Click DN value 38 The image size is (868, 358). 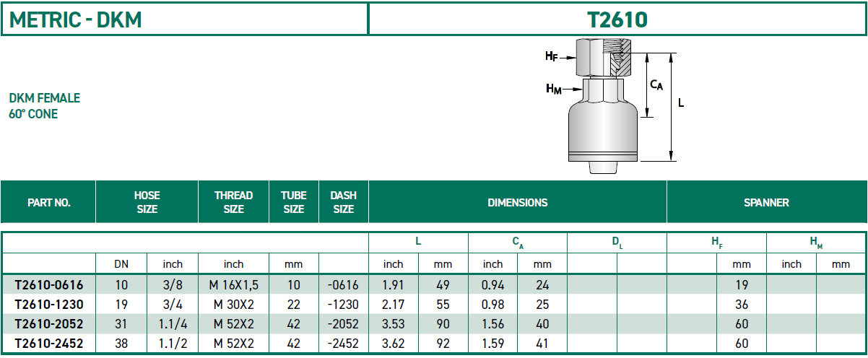click(121, 344)
